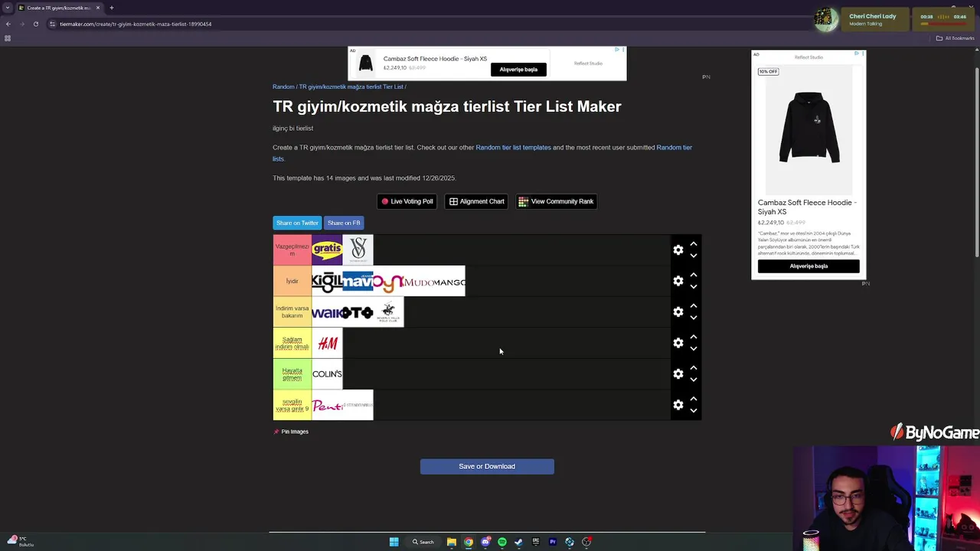Viewport: 980px width, 551px height.
Task: Click the sidebar hoodie ad image
Action: click(x=808, y=129)
